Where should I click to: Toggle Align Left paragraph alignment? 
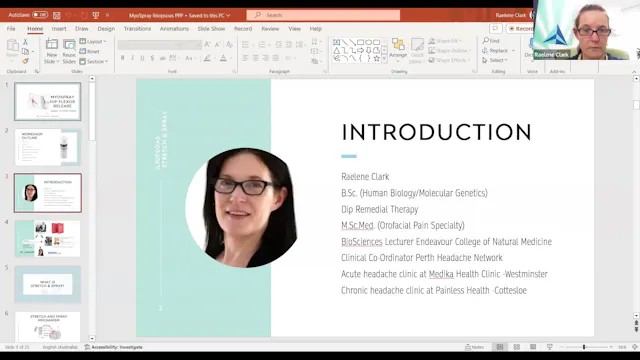pyautogui.click(x=245, y=58)
